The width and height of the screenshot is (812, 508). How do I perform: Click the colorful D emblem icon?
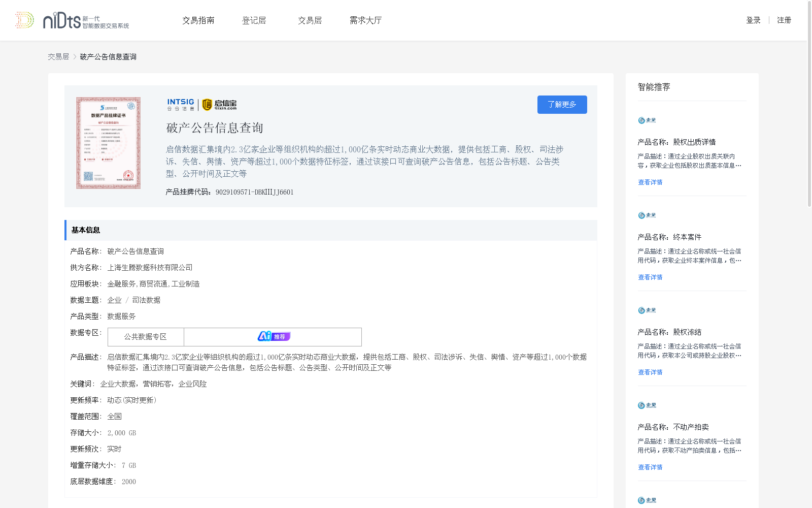[x=24, y=20]
